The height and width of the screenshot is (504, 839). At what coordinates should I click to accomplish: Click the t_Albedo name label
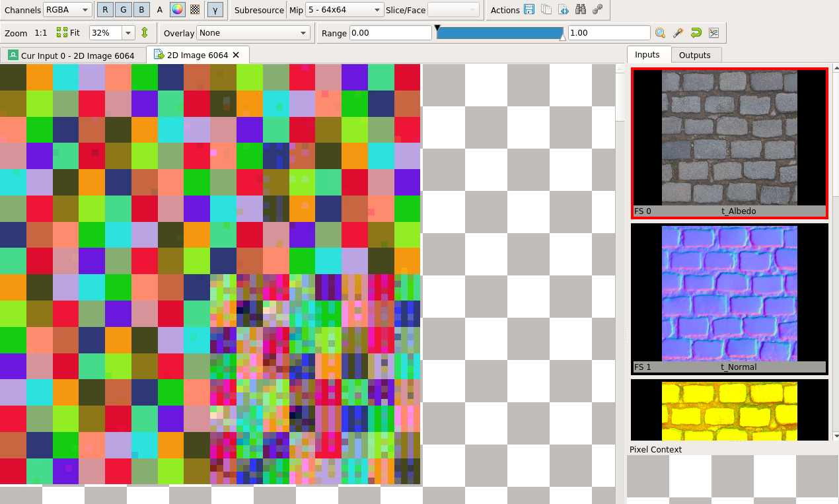tap(739, 211)
